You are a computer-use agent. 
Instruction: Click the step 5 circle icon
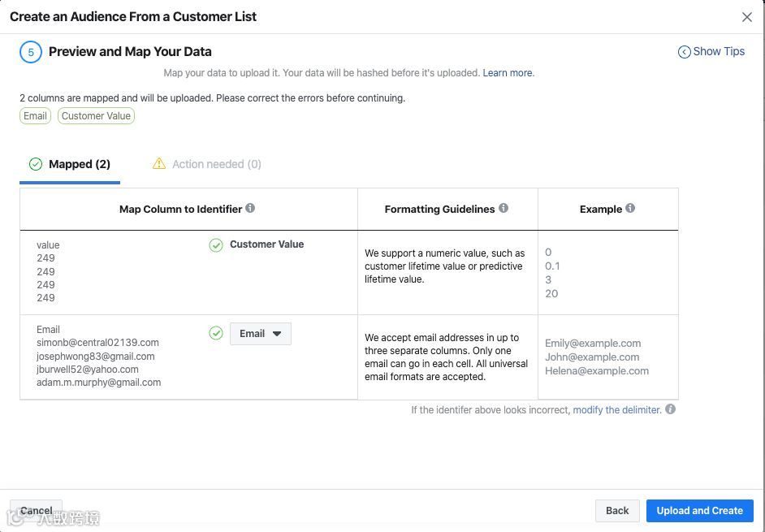[30, 52]
